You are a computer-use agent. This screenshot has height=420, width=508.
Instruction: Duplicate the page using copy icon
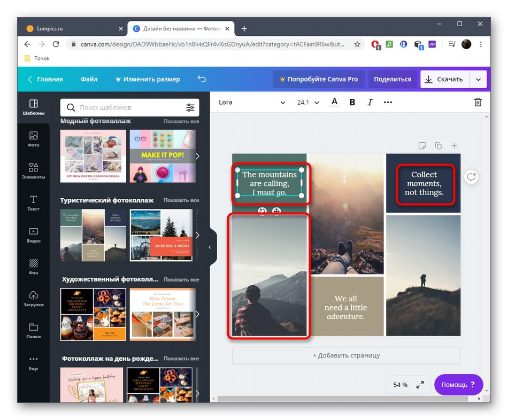tap(438, 146)
